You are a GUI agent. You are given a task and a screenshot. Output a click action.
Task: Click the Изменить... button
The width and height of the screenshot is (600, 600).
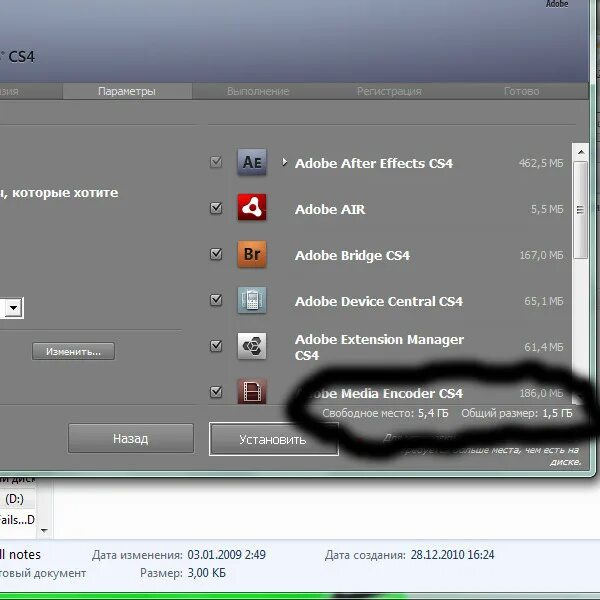(73, 351)
